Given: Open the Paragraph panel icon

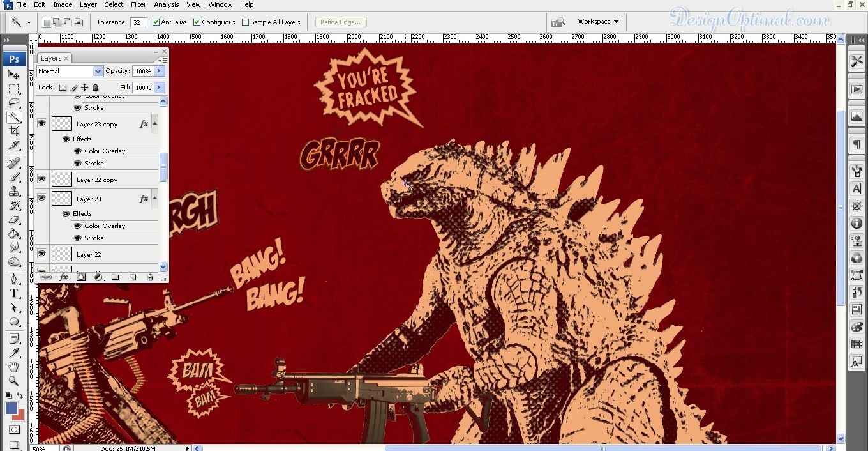Looking at the screenshot, I should click(857, 144).
